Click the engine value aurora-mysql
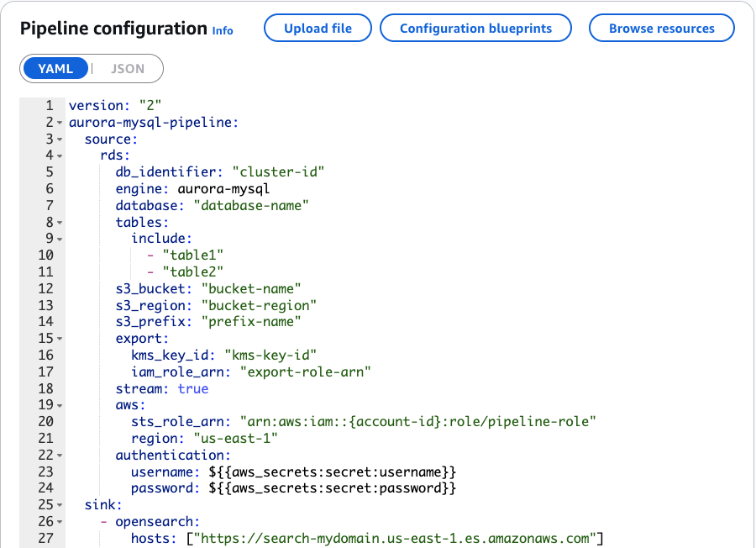The height and width of the screenshot is (548, 756). (x=223, y=188)
